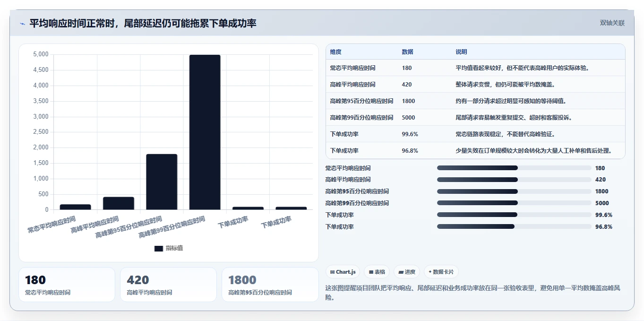Click the description 整体请求变慢，但仍可能被平均数掩盖。

coord(505,85)
